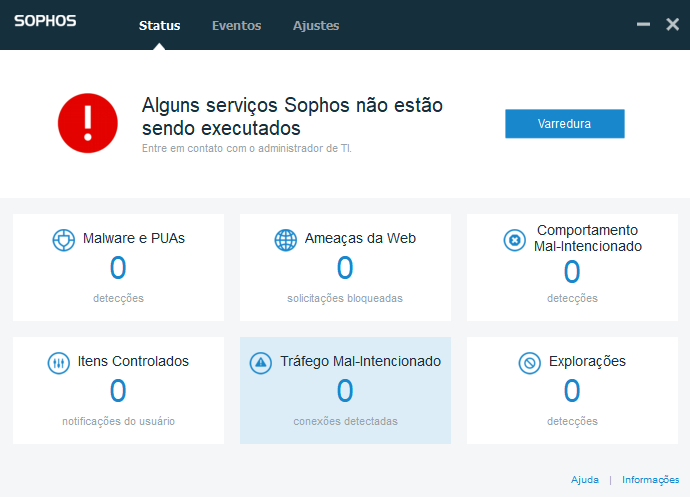The image size is (690, 497).
Task: Open the Malware e PUAs detections tile
Action: pyautogui.click(x=118, y=267)
